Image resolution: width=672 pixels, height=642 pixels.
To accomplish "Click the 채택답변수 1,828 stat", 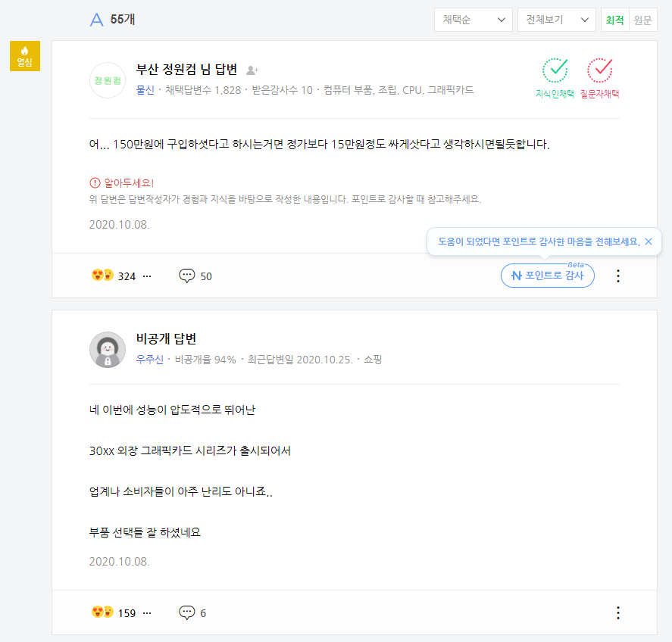I will [x=203, y=90].
